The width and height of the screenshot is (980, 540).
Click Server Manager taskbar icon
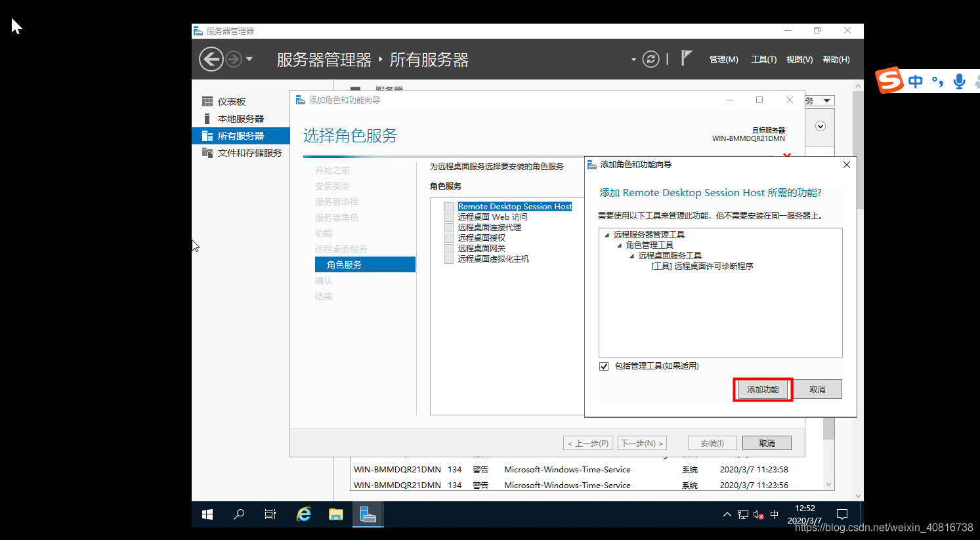(x=368, y=514)
